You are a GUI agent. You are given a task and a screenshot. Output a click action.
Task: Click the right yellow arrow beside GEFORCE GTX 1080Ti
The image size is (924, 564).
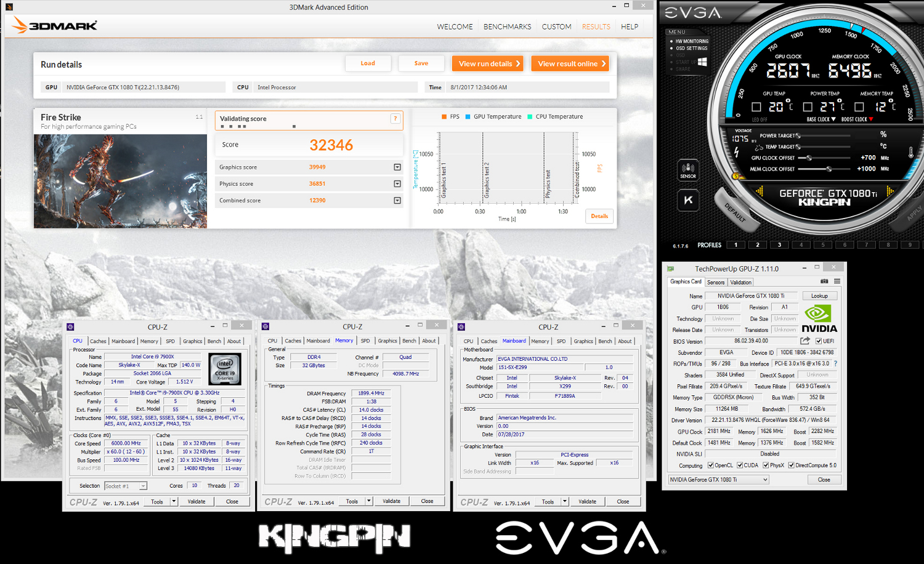[890, 192]
